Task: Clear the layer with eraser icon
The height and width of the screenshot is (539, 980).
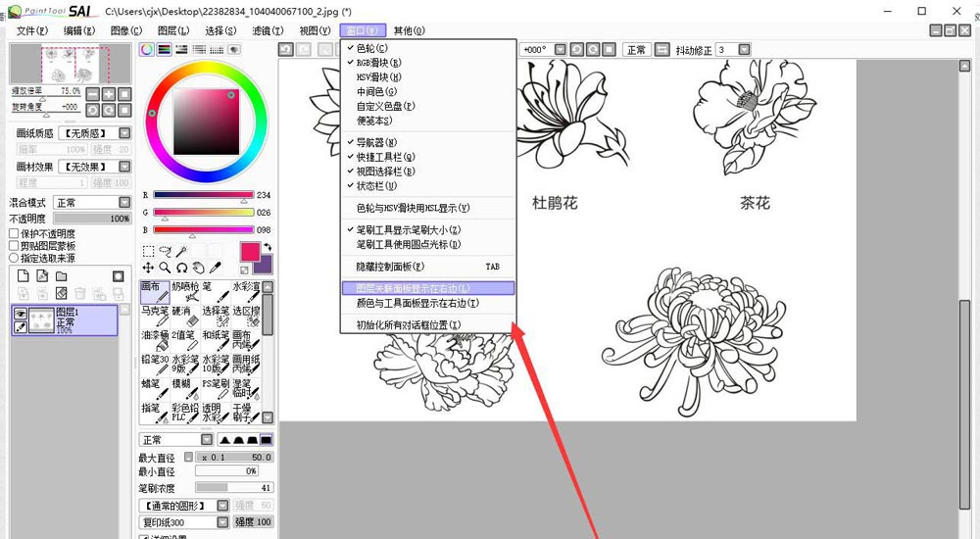Action: point(61,293)
